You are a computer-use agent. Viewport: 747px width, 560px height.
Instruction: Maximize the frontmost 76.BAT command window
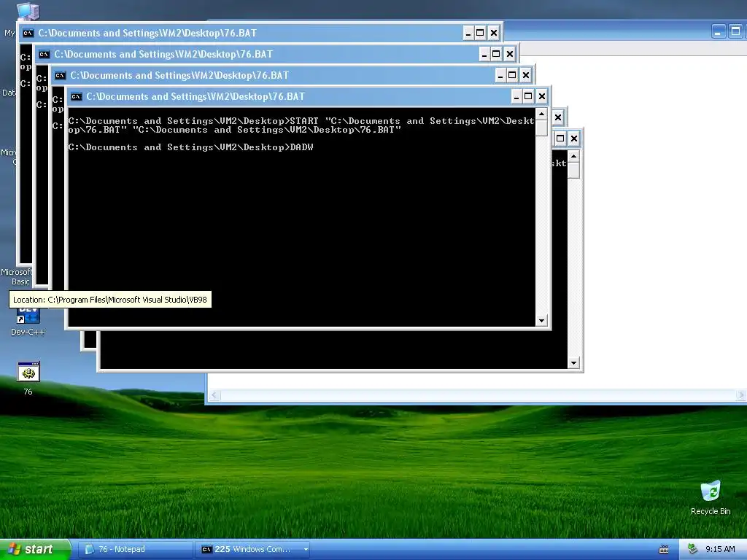coord(528,97)
